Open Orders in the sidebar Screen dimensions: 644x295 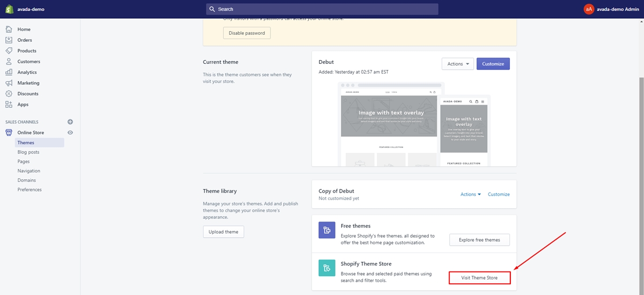25,40
